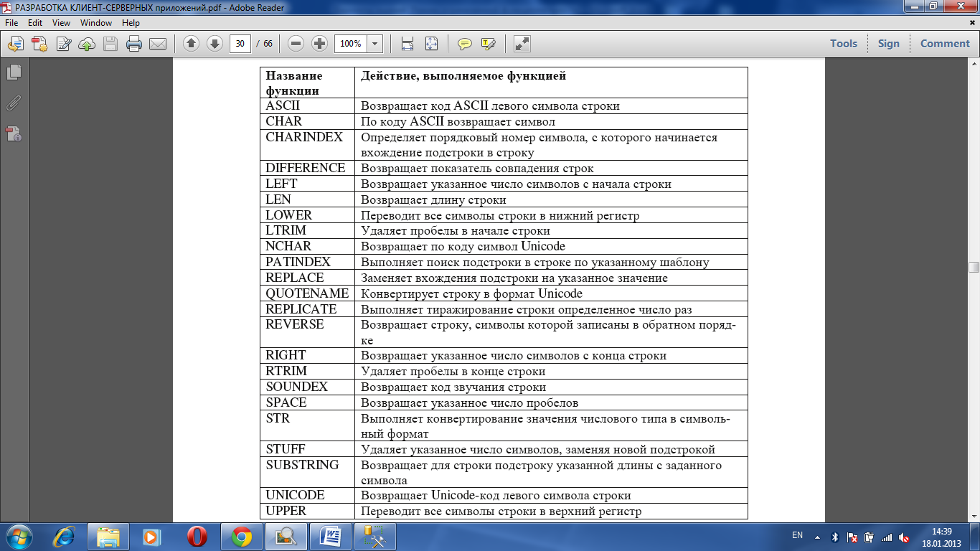Open Google Chrome from the taskbar

tap(241, 536)
